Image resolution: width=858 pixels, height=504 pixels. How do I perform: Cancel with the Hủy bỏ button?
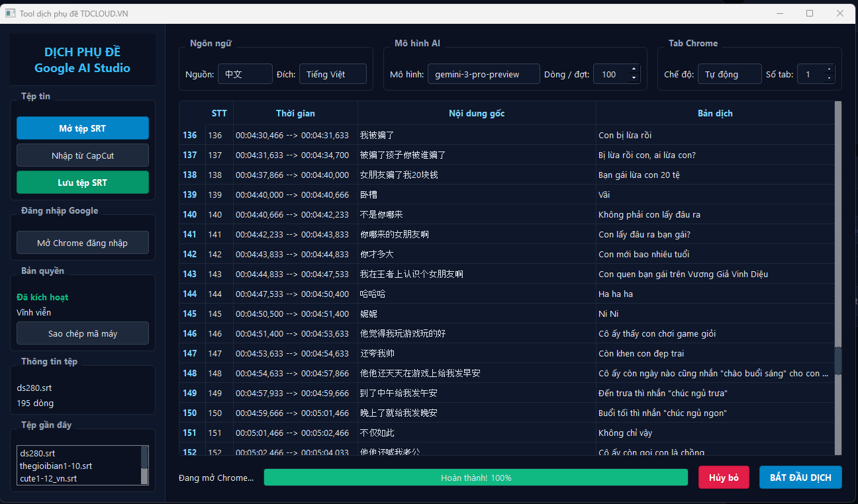724,478
